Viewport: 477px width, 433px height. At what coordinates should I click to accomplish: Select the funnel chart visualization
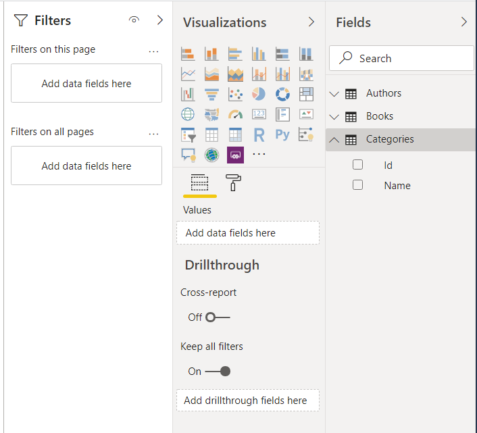tap(211, 94)
